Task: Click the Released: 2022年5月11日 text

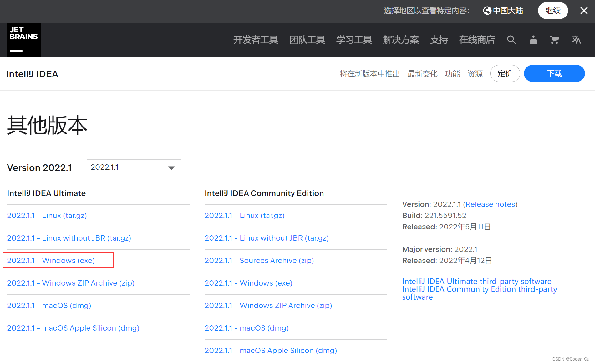Action: 446,227
